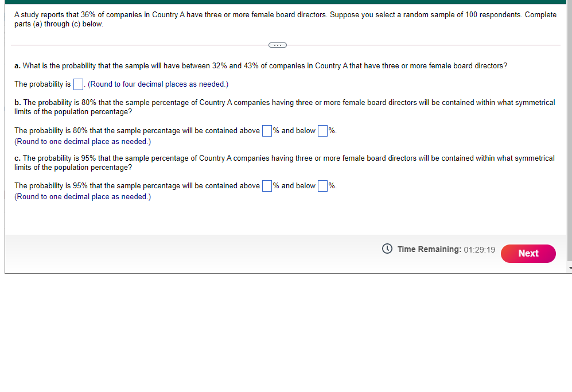
Task: Click the empty probability box after 'The probability is'
Action: tap(78, 84)
